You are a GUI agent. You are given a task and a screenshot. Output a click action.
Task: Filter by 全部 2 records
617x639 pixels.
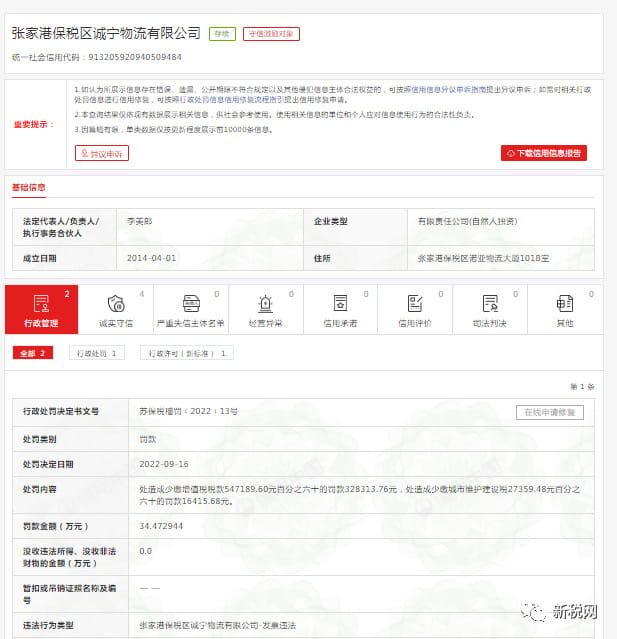(x=32, y=353)
